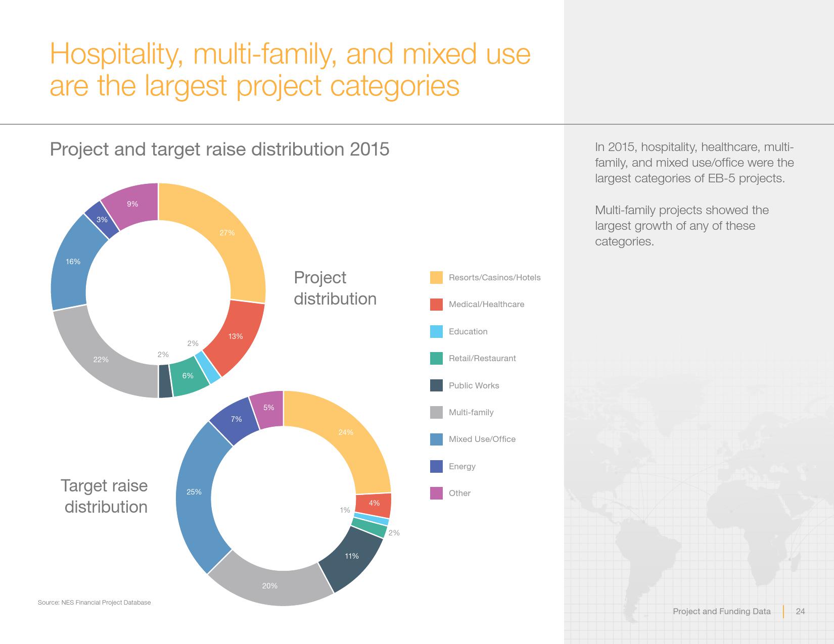Viewport: 834px width, 644px height.
Task: Select the Medical/Healthcare red legend swatch
Action: click(x=436, y=304)
